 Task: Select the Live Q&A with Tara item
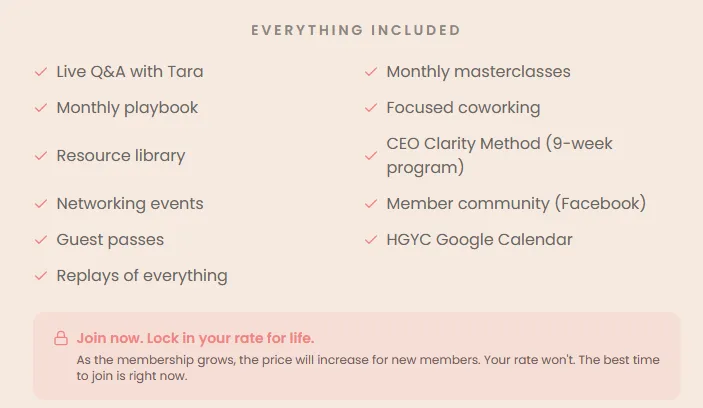130,72
